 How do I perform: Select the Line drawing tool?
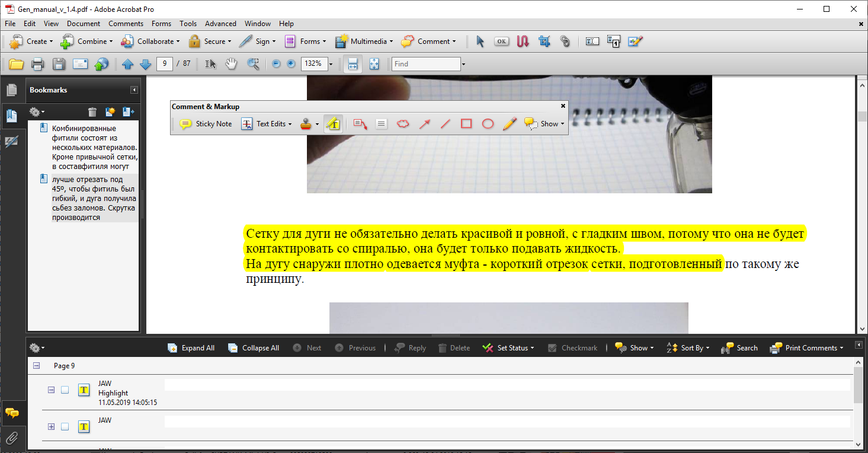click(446, 124)
